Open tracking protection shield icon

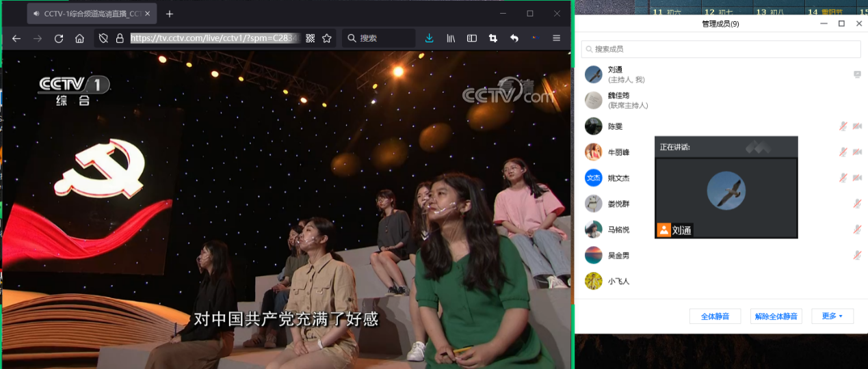pyautogui.click(x=103, y=38)
